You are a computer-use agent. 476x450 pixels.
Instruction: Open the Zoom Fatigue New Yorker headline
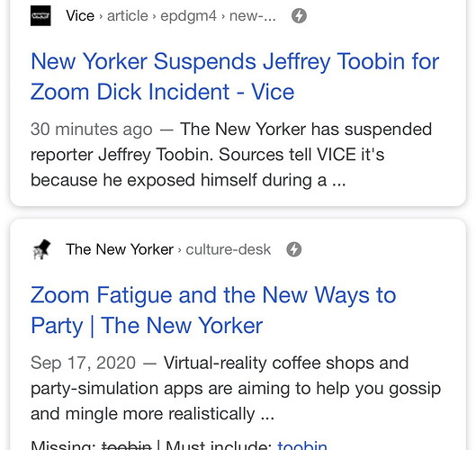tap(213, 310)
